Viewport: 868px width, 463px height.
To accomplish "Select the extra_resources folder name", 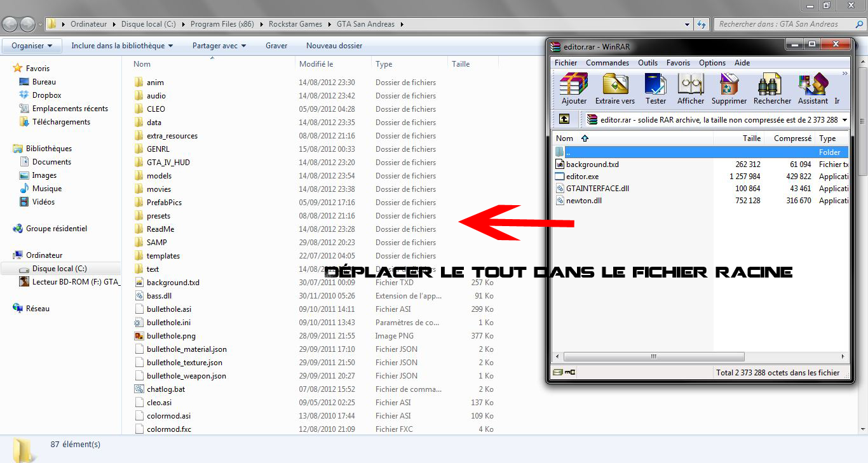I will (172, 136).
